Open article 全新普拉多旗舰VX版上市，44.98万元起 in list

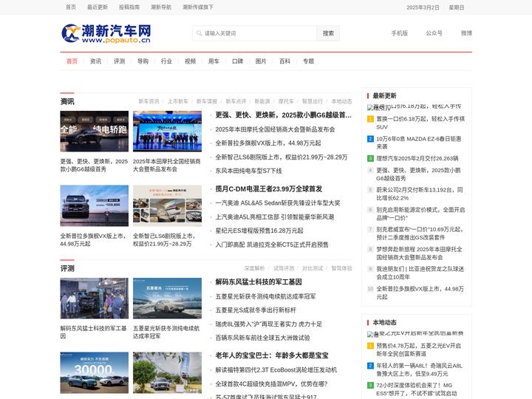268,143
